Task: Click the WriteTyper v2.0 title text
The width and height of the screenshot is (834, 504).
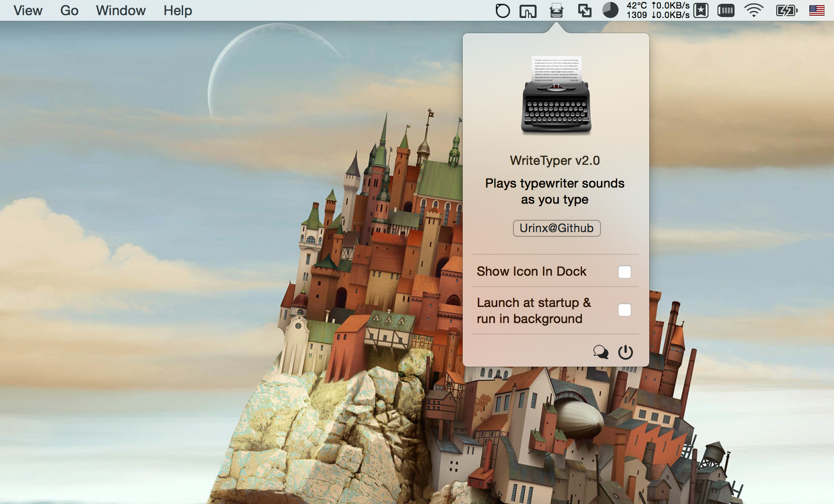Action: coord(555,161)
